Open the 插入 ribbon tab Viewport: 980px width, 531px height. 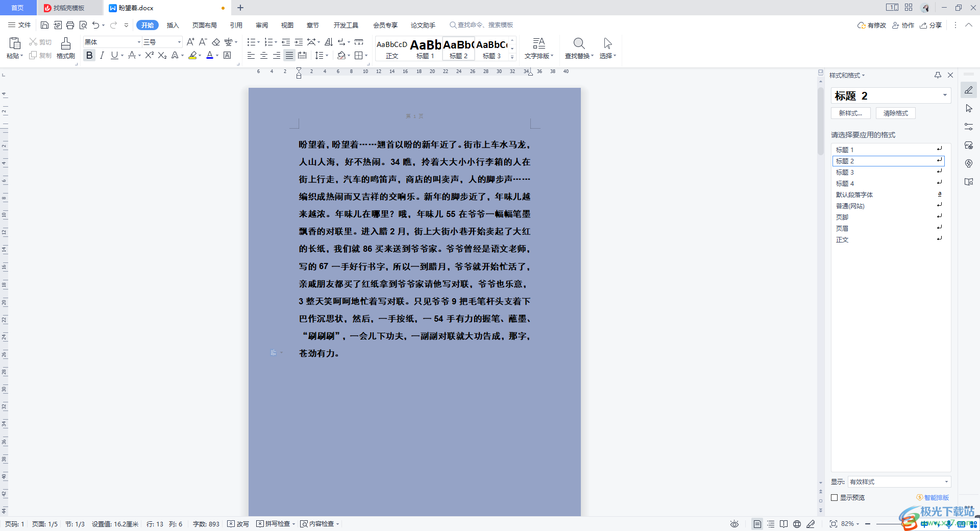[x=173, y=25]
